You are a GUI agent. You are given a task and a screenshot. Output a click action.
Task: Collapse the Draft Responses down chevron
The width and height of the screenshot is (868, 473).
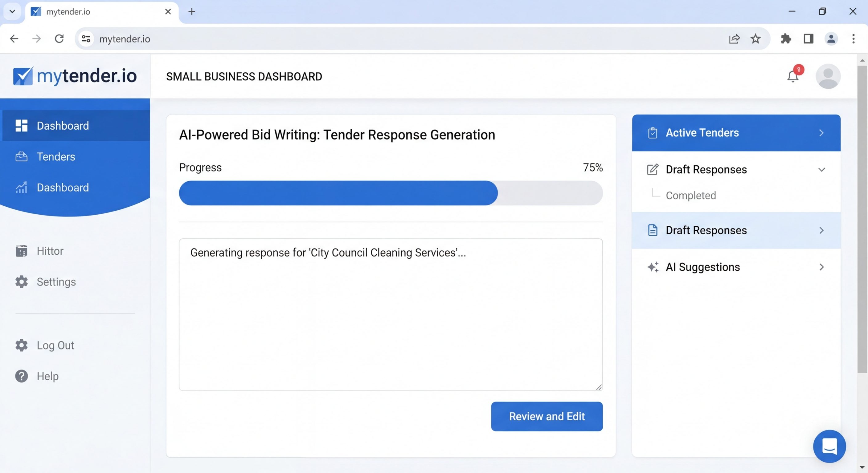tap(821, 170)
